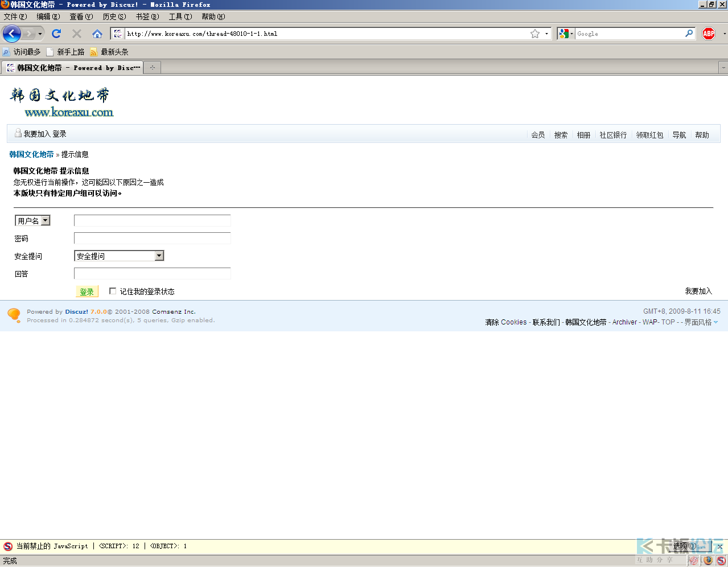728x567 pixels.
Task: Click the Firefox globe status bar icon
Action: tap(708, 561)
